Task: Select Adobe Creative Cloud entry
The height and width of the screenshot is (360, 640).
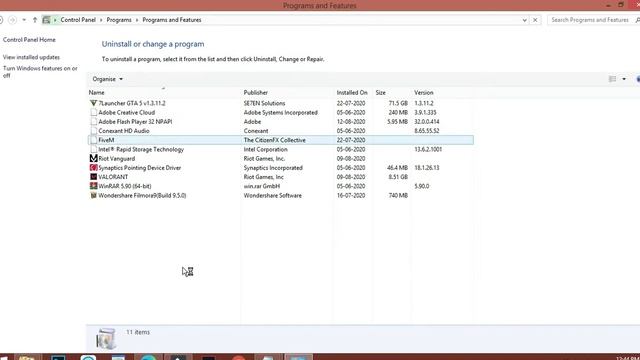Action: click(127, 112)
